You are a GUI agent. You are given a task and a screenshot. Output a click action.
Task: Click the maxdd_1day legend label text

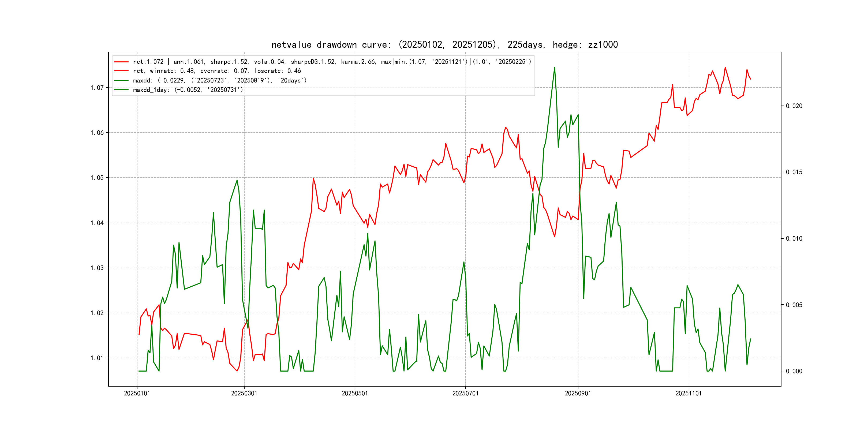coord(188,90)
